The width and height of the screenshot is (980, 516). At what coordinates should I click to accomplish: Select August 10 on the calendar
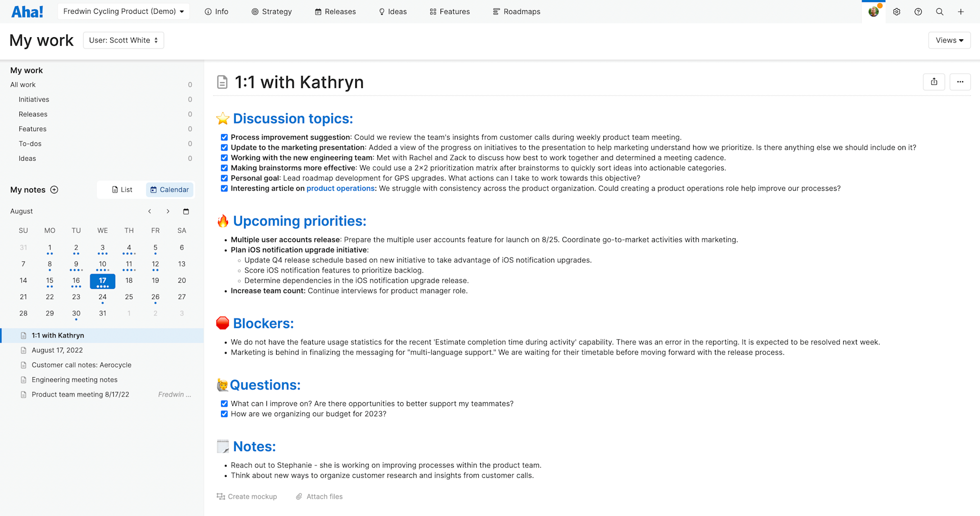pos(103,264)
